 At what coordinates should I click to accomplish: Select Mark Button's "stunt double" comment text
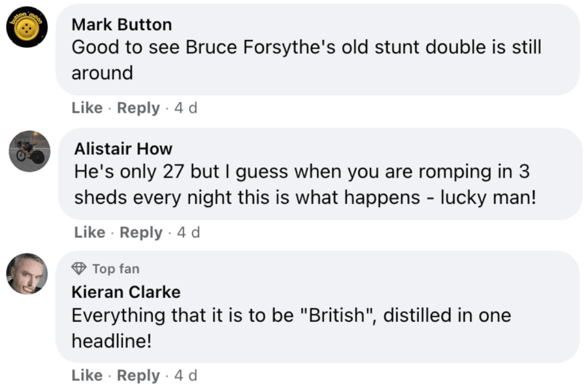[306, 48]
